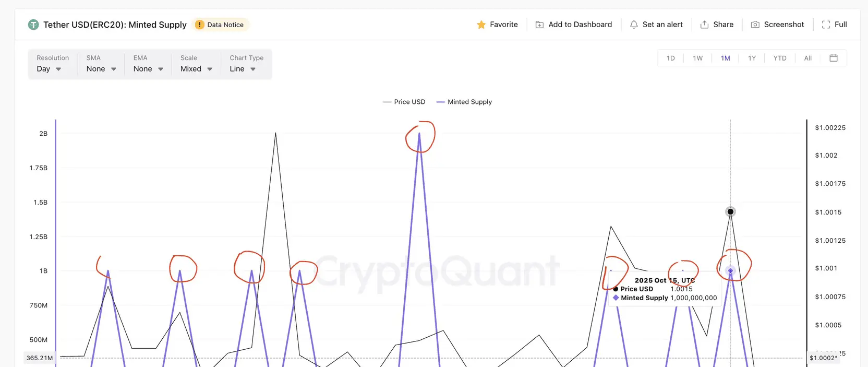Click the $1.0002 right axis value label
Screen dimensions: 868x367
click(823, 358)
